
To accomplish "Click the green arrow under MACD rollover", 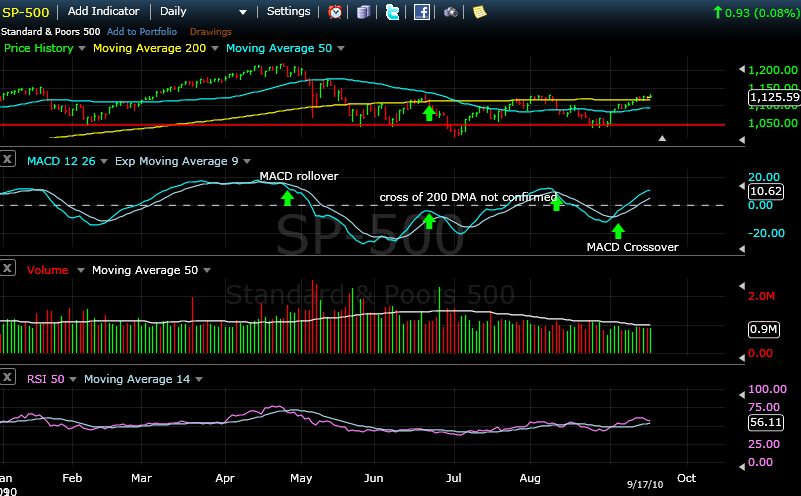I will point(288,197).
